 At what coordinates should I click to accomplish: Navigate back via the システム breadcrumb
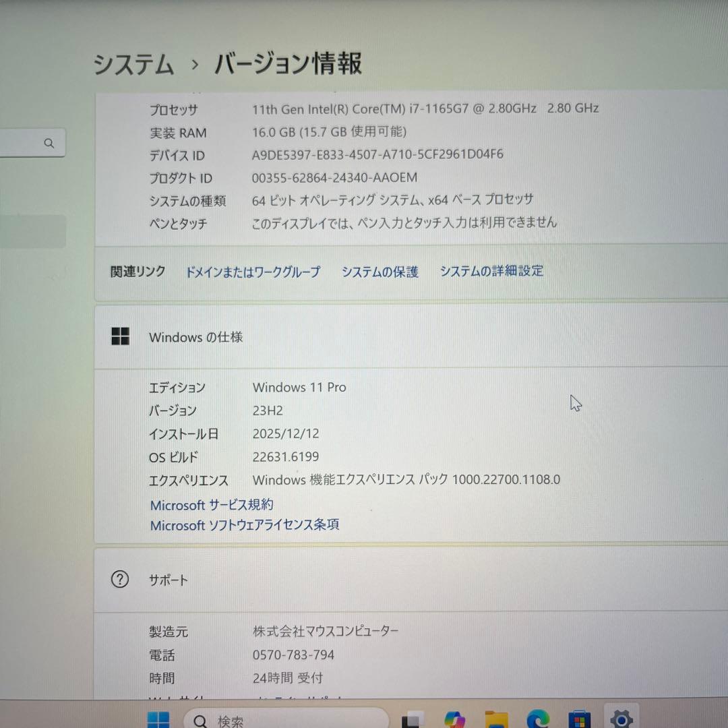click(132, 63)
